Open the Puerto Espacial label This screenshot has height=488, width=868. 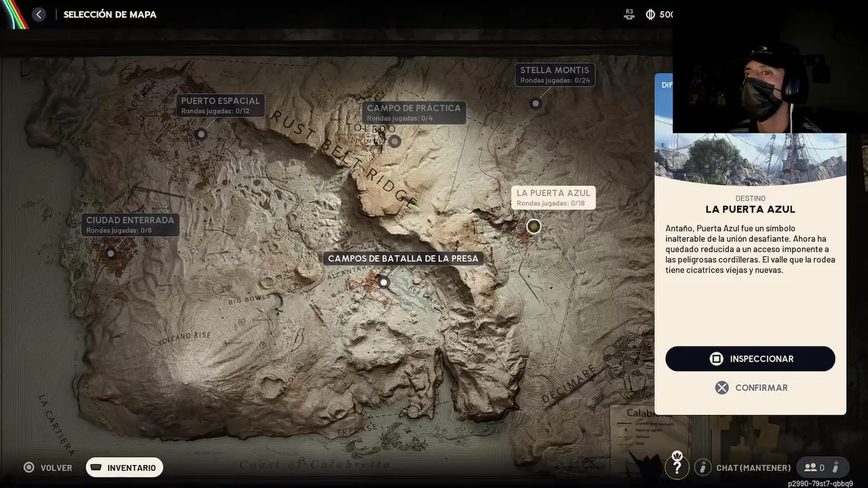tap(220, 105)
